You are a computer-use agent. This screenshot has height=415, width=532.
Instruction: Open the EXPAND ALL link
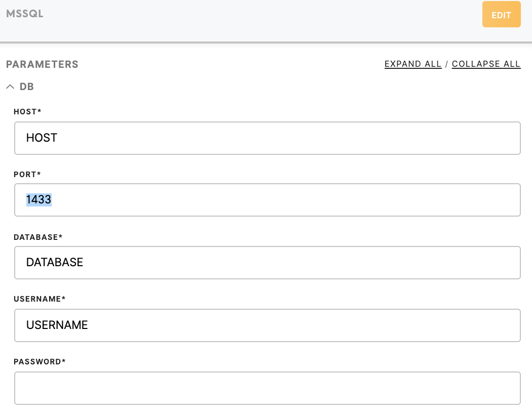413,64
